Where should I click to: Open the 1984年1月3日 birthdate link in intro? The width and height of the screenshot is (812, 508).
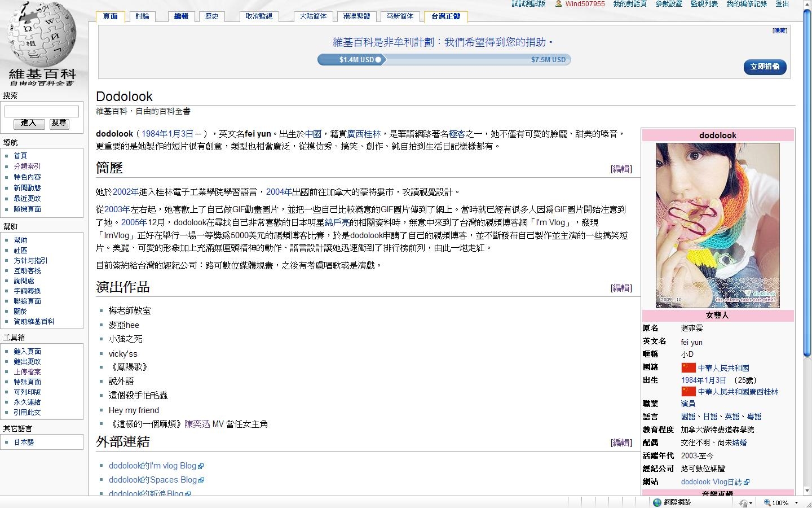pos(167,134)
